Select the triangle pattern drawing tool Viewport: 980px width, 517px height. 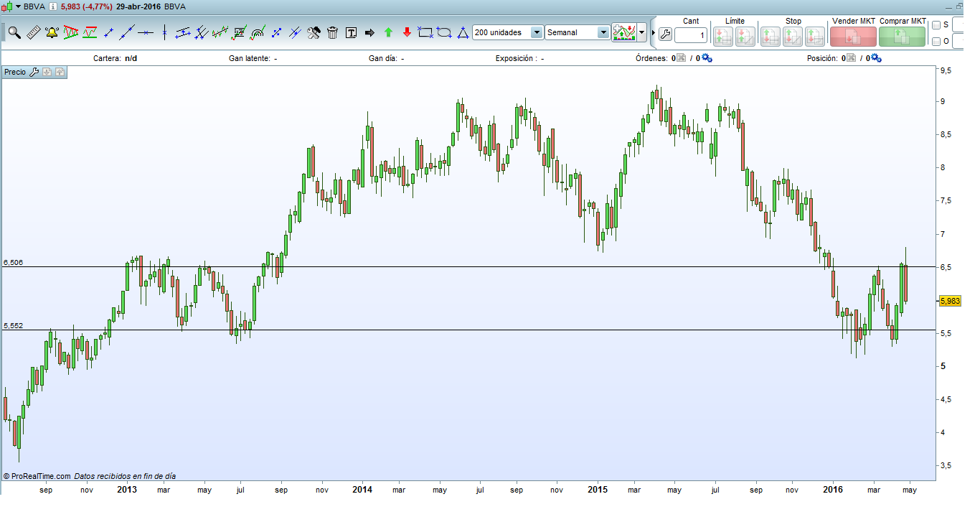[70, 32]
